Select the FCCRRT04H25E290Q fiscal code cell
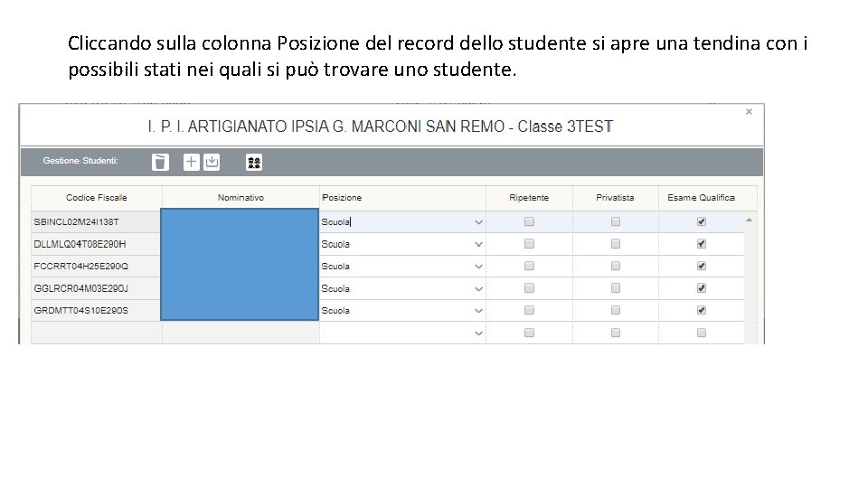Screen dimensions: 868x488 point(81,267)
